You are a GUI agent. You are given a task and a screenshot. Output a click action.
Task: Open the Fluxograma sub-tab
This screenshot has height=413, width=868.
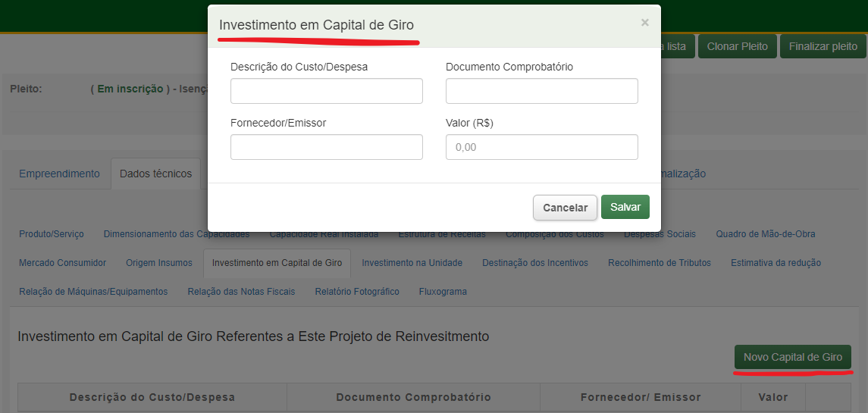(x=443, y=291)
